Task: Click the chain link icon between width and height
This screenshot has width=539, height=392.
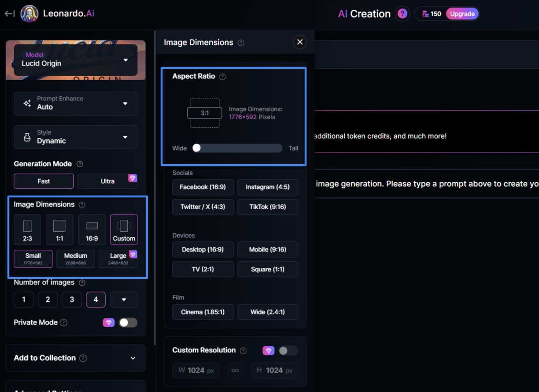Action: coord(235,370)
